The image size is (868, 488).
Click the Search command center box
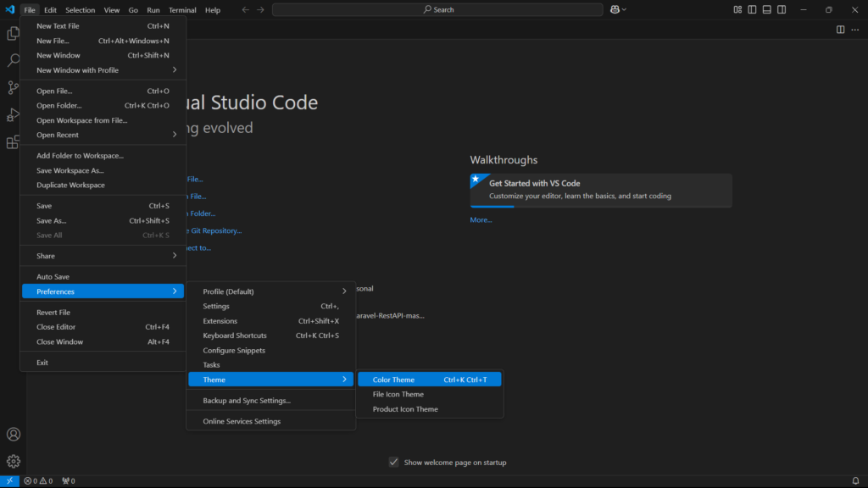tap(437, 9)
